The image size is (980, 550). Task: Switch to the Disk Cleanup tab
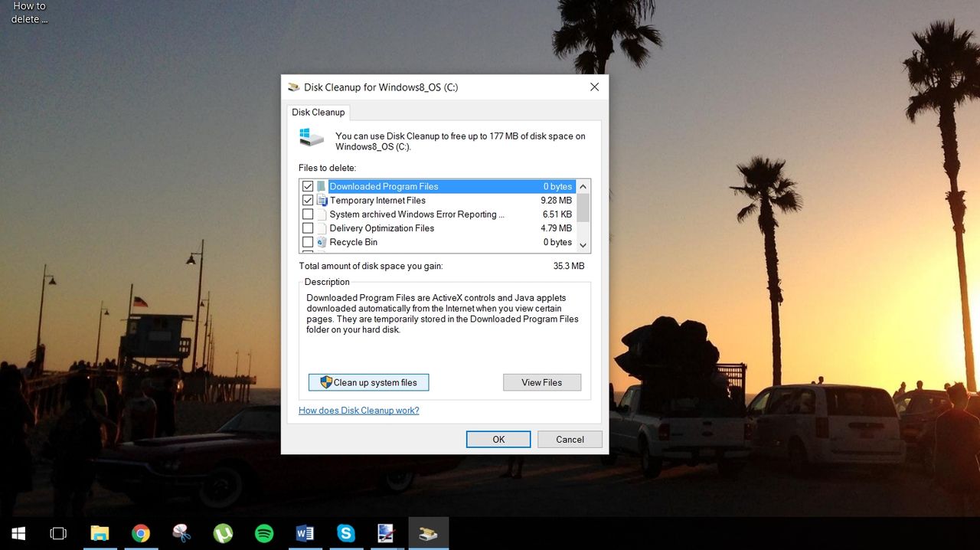click(x=318, y=112)
